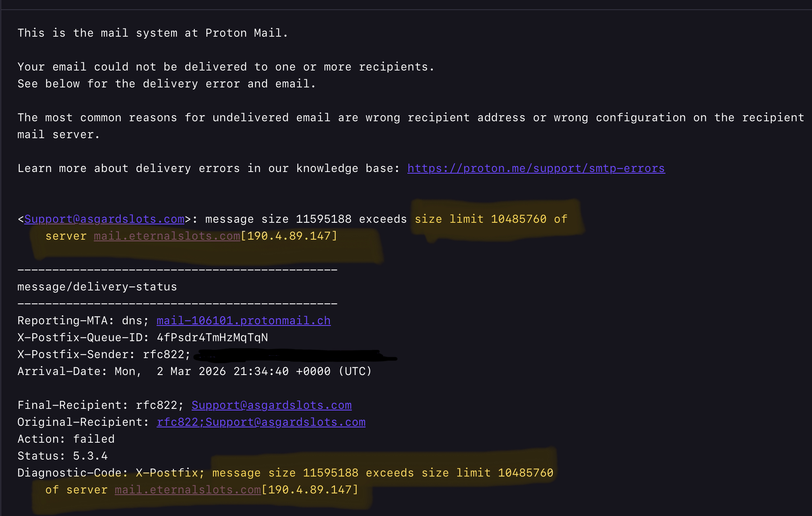Viewport: 812px width, 516px height.
Task: Click Support@asgardslots.com link inside angle brackets
Action: coord(104,219)
